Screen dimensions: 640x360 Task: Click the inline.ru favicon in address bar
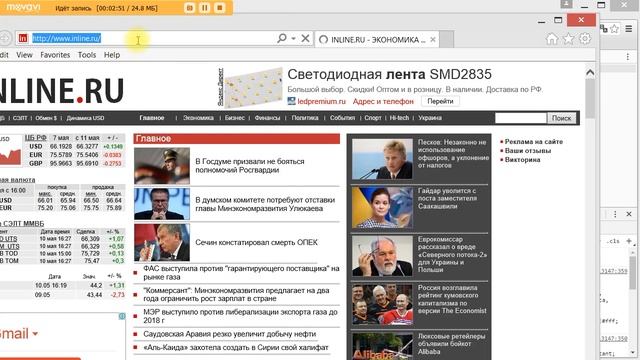tap(23, 38)
